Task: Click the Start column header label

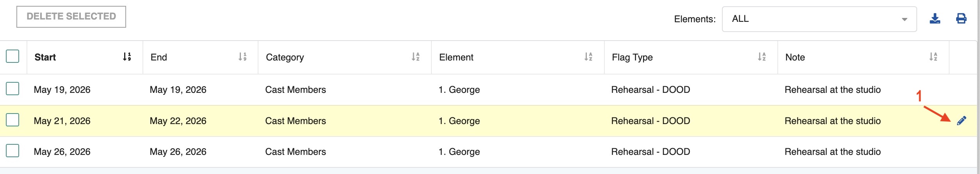Action: point(45,57)
